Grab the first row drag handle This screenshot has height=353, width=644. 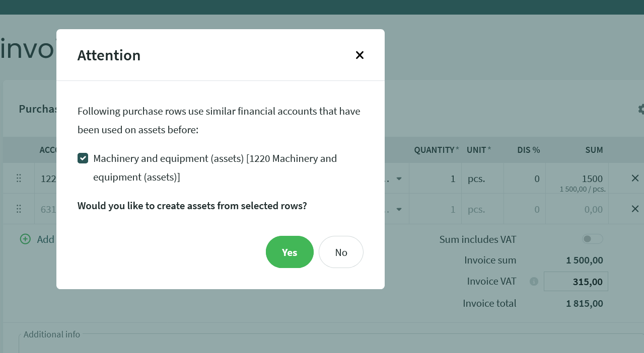pos(19,178)
